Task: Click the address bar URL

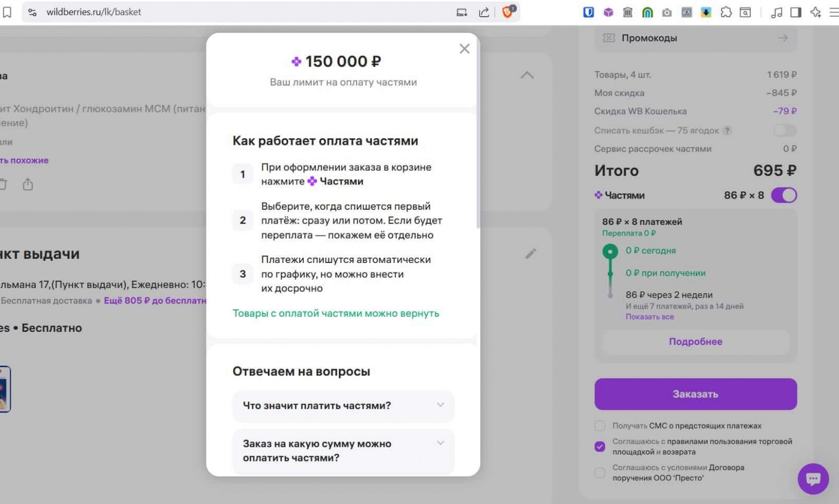Action: [94, 12]
